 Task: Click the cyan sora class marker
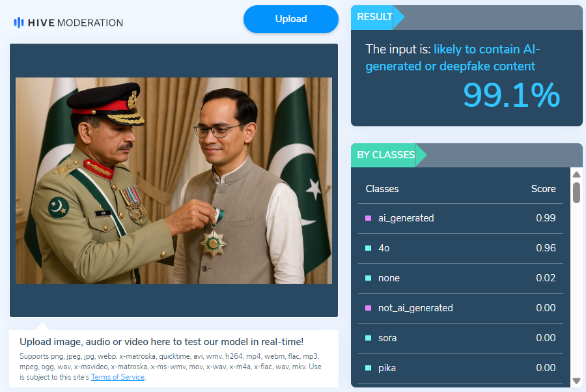point(368,338)
